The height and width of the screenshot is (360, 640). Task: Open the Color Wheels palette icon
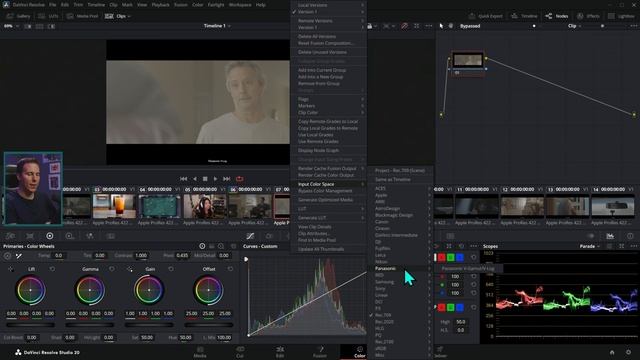coord(50,236)
